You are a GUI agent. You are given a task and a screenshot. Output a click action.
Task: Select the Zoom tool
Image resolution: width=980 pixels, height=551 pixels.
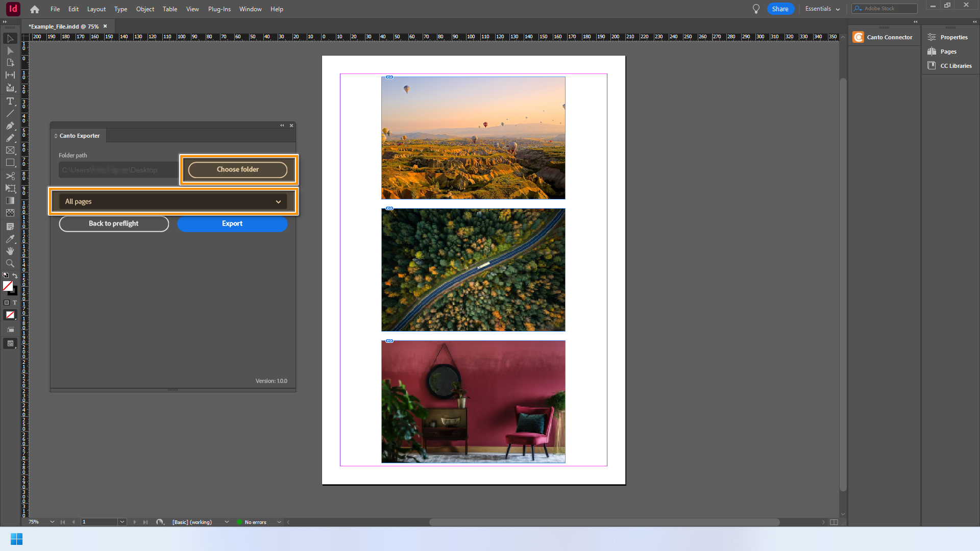click(x=10, y=263)
